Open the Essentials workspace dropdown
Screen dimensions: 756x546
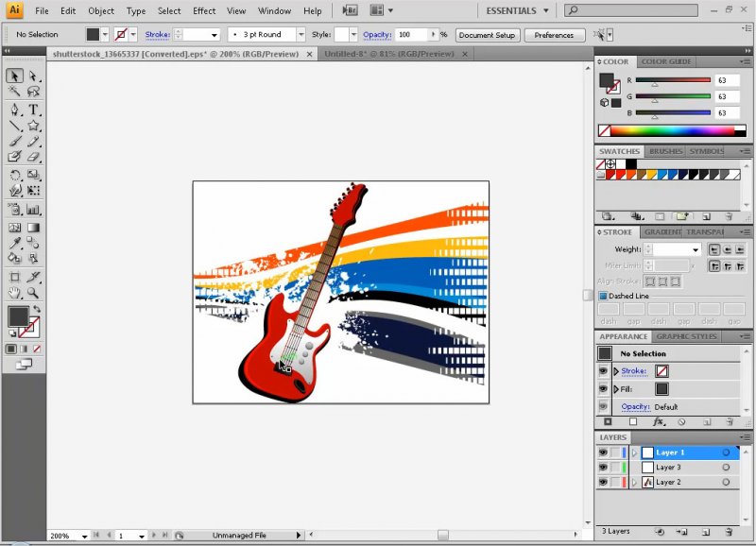[518, 11]
